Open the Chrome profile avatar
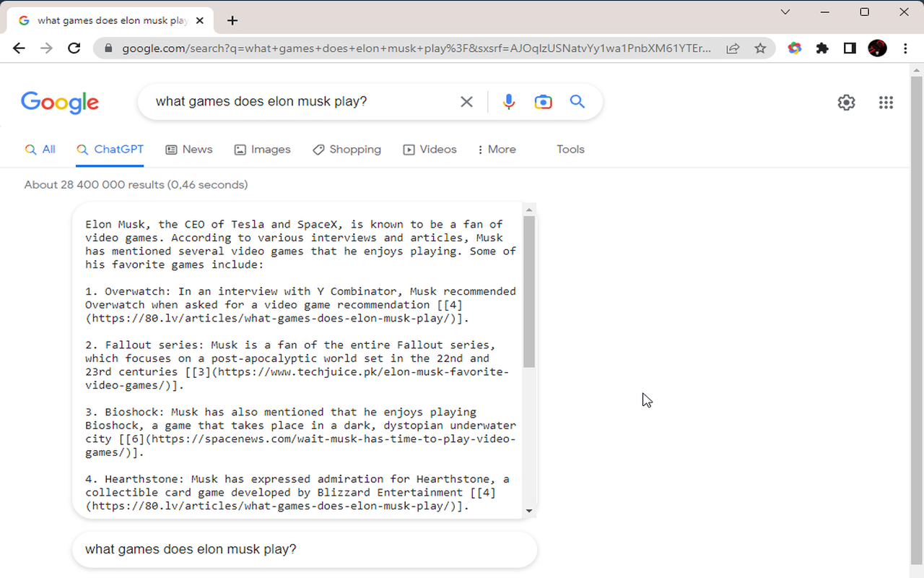Viewport: 924px width, 578px height. coord(877,48)
